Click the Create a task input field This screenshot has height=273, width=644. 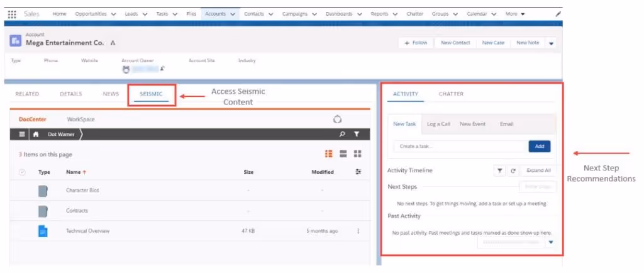(x=460, y=147)
